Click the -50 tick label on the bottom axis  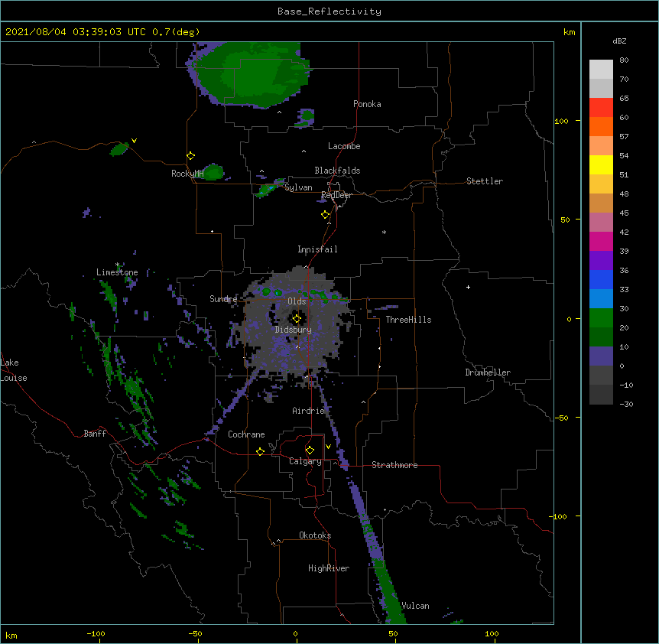(195, 633)
